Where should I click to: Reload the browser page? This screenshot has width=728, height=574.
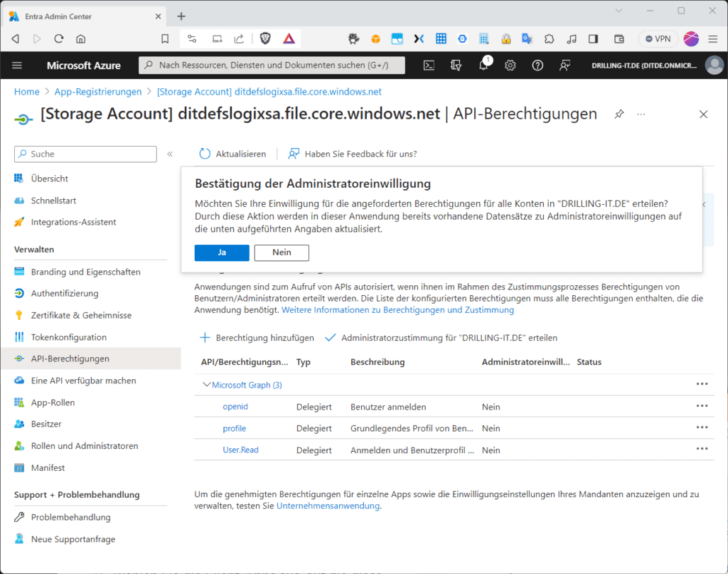[59, 39]
